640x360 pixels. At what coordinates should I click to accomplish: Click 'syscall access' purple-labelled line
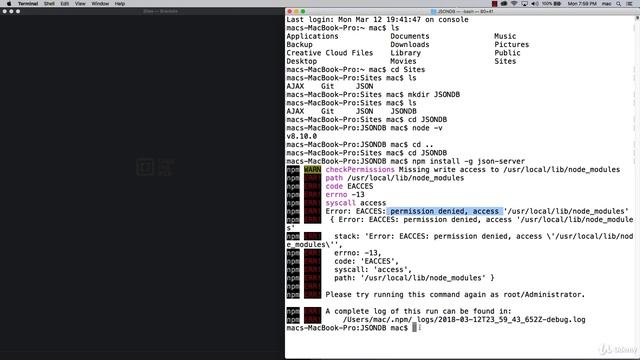(356, 203)
